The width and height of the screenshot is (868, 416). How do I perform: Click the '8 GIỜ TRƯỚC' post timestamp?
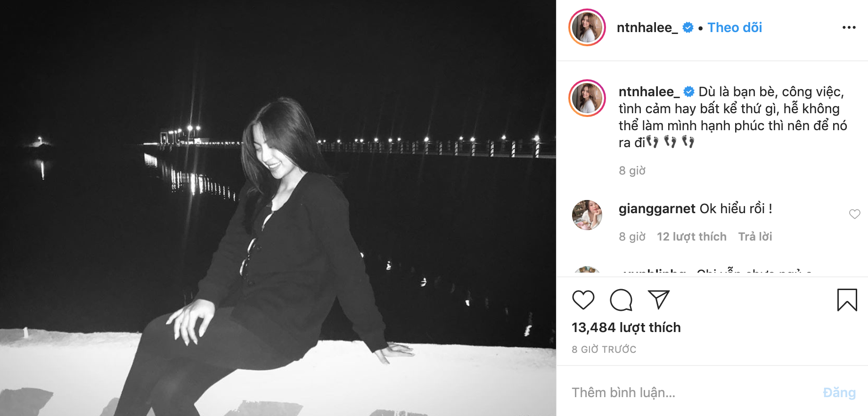click(604, 349)
